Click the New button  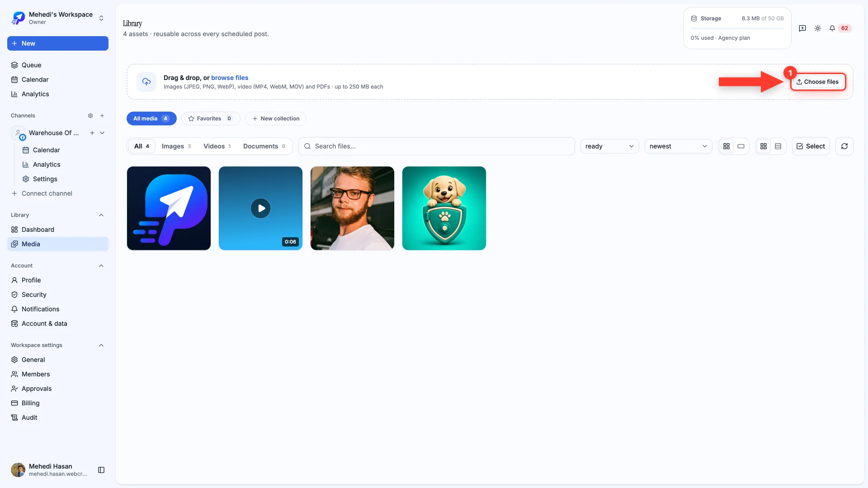(58, 43)
